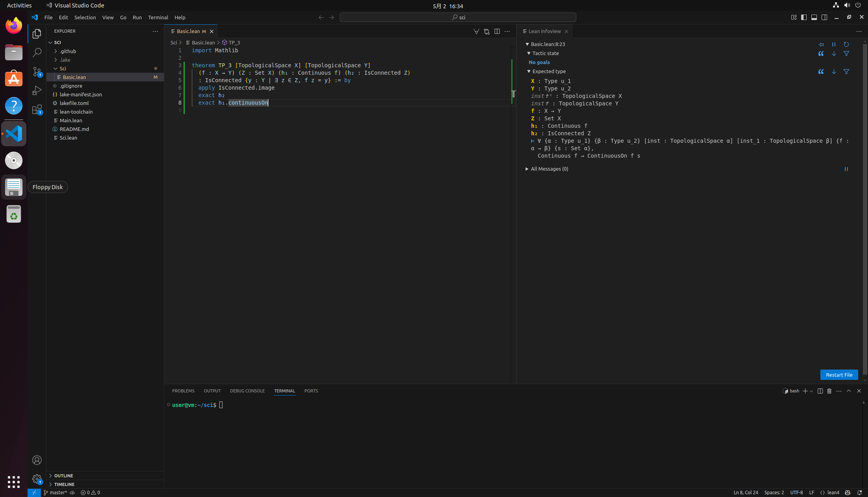Click the kill terminal trash icon
This screenshot has width=868, height=497.
(829, 391)
